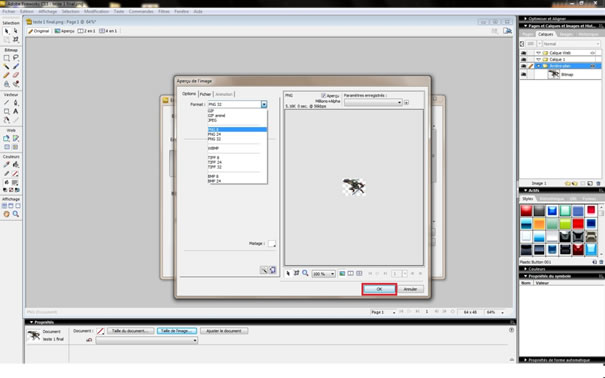
Task: Click the optimize-to-size icon in Options
Action: [x=272, y=270]
